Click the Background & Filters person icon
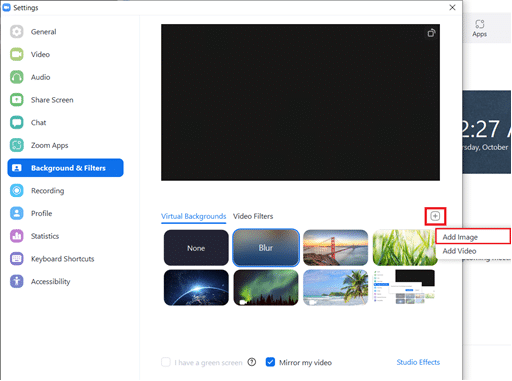Viewport: 512px width, 381px height. coord(17,168)
